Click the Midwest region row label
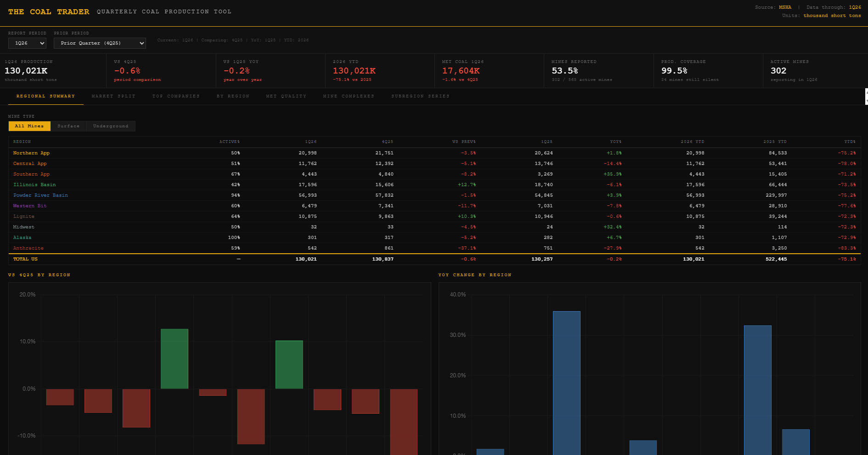This screenshot has width=868, height=455. (x=24, y=227)
